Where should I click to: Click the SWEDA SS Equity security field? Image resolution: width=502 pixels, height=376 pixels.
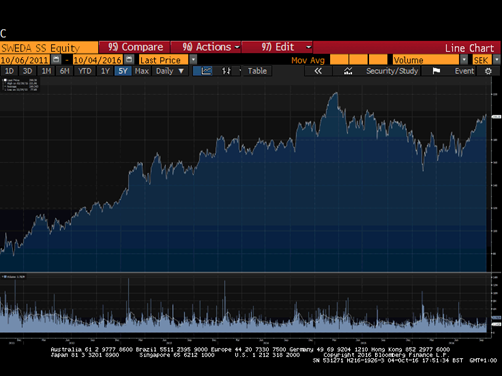click(x=49, y=48)
